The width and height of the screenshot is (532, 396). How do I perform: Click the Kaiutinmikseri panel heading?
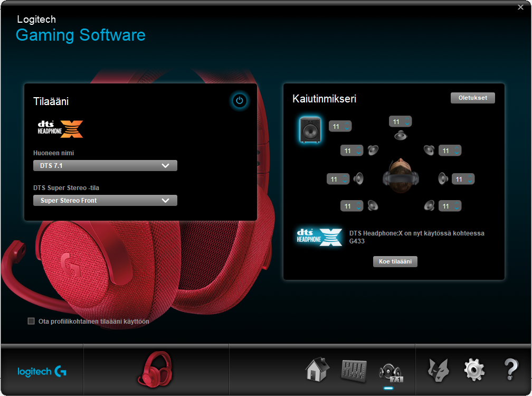click(324, 99)
